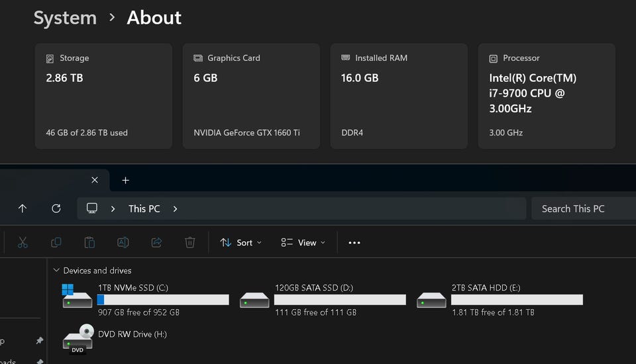Screen dimensions: 636x364
Task: Click the D: drive usage bar
Action: point(340,300)
